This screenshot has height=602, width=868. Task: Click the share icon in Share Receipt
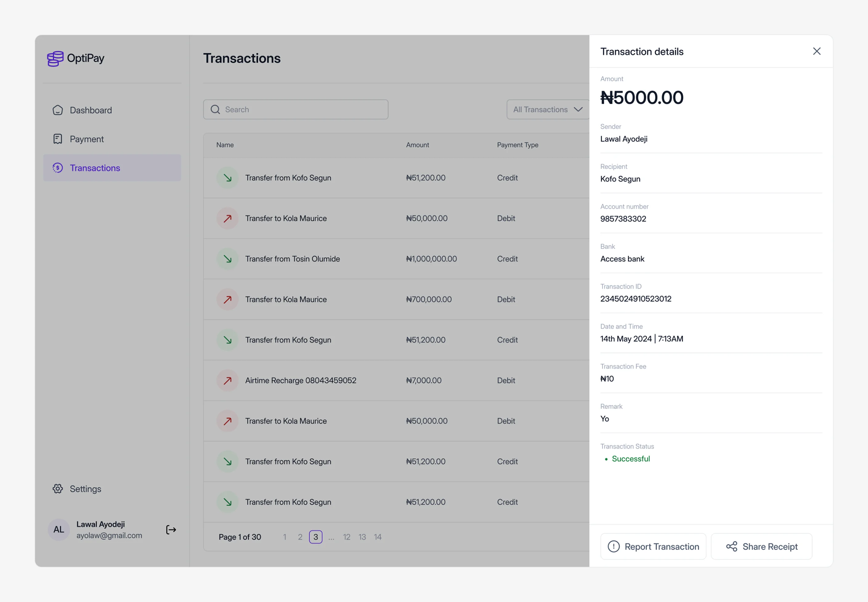tap(731, 546)
